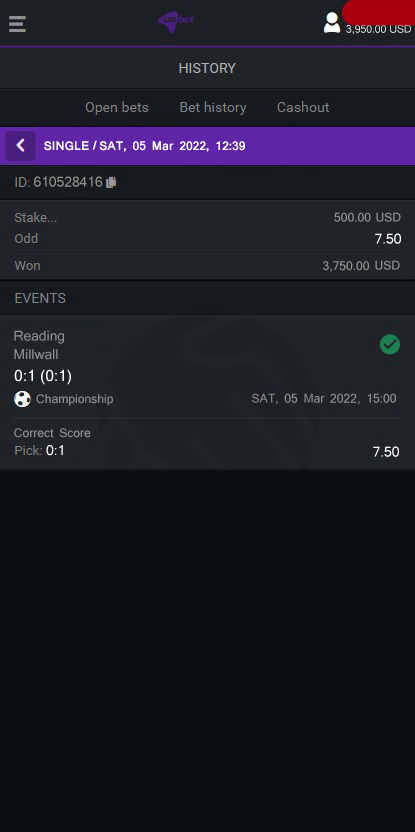The width and height of the screenshot is (415, 832).
Task: Click the 3,950.00 USD balance
Action: pyautogui.click(x=378, y=30)
